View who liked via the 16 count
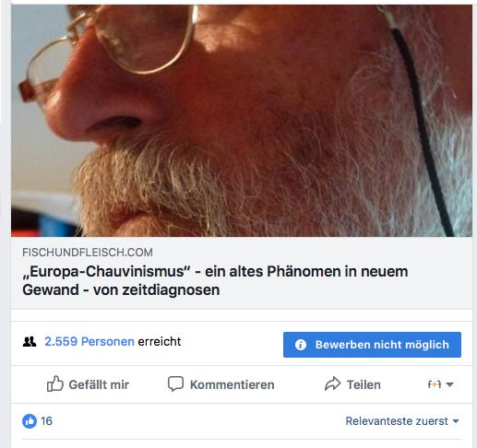 [46, 421]
